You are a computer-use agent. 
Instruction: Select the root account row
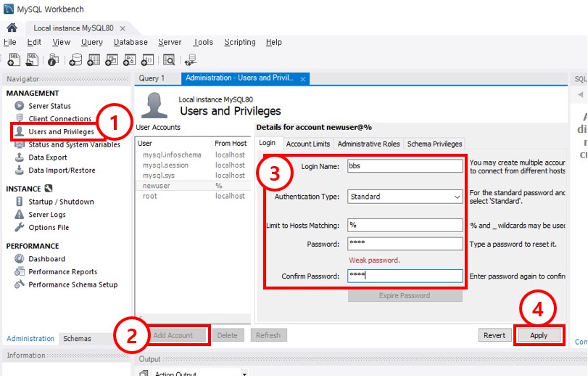(x=193, y=196)
